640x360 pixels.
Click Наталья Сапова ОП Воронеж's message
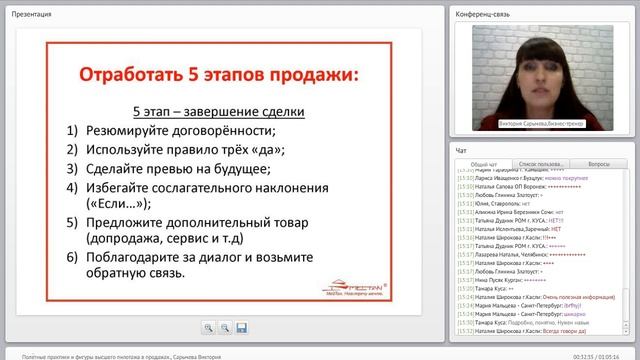point(519,187)
